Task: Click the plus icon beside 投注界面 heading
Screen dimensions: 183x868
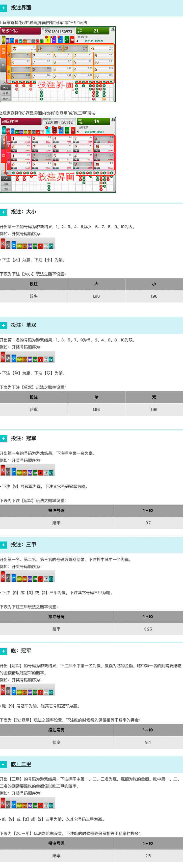Action: [4, 7]
